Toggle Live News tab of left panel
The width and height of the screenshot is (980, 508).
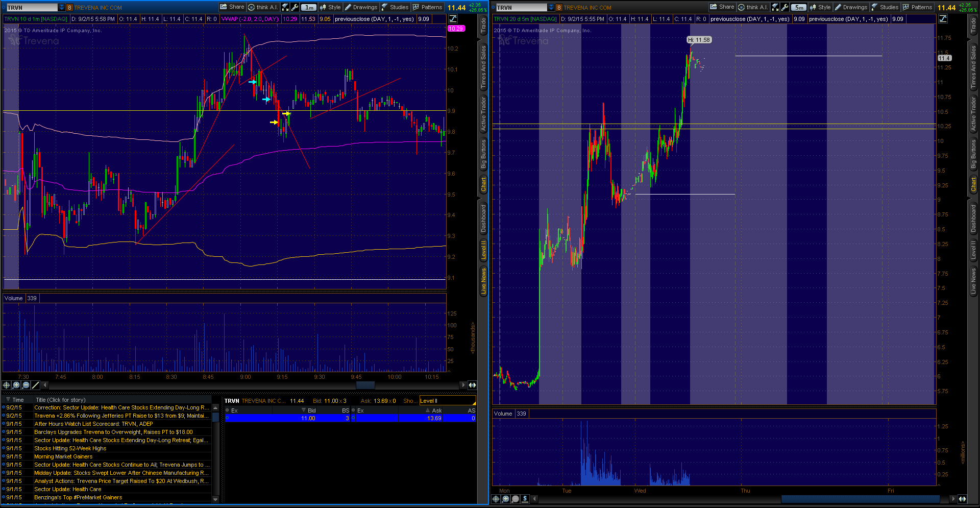[483, 281]
